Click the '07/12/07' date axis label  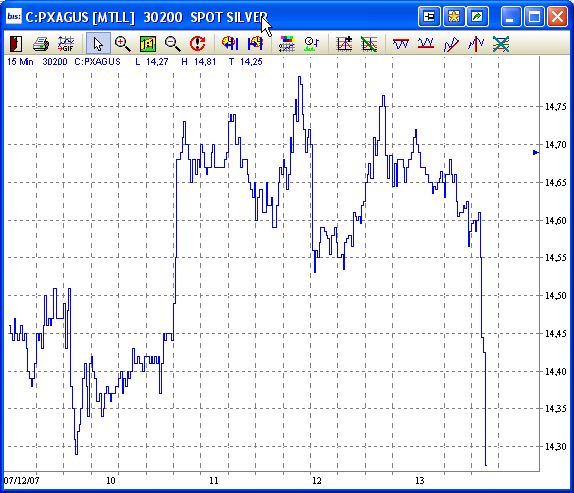(x=21, y=481)
